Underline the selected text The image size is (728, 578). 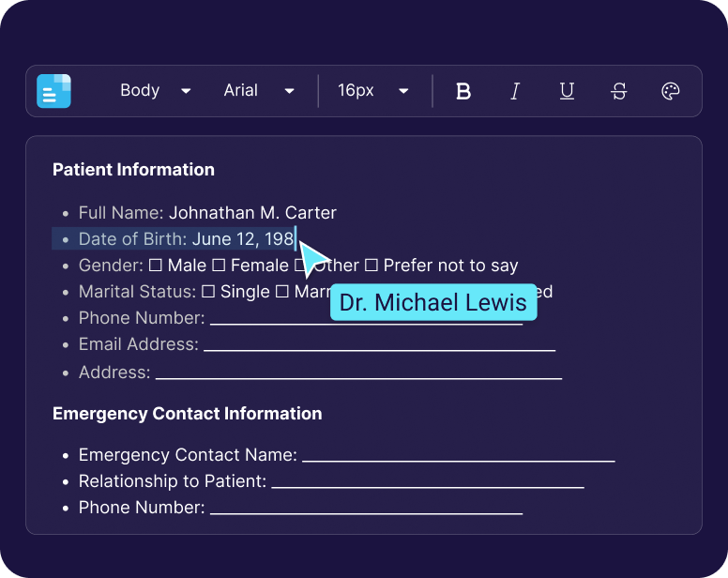tap(567, 91)
